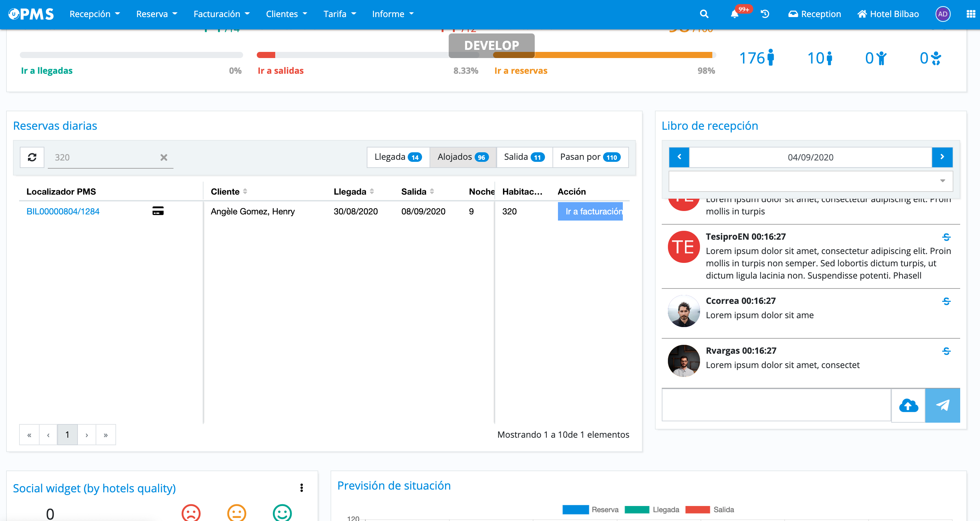Click Reception mode in top bar
This screenshot has width=980, height=521.
coord(814,14)
